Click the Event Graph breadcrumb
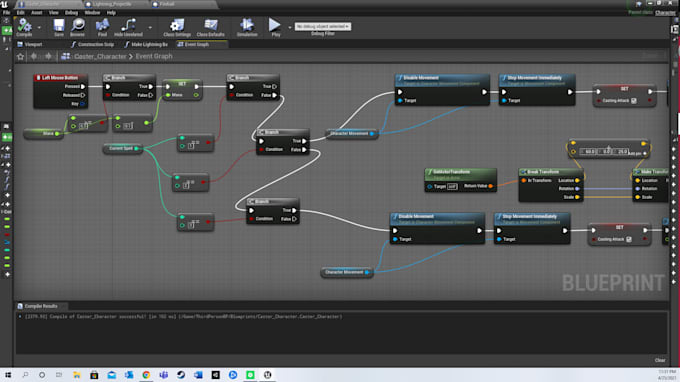 click(x=154, y=56)
